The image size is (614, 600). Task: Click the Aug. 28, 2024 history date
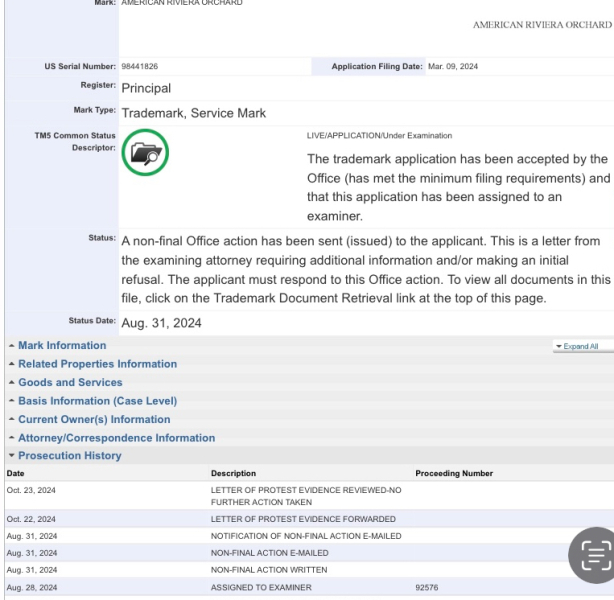tap(32, 587)
